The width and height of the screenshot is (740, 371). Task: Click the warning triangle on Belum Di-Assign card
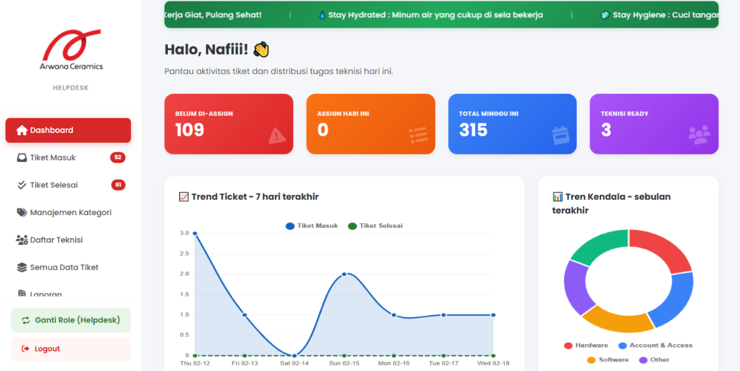(x=277, y=135)
